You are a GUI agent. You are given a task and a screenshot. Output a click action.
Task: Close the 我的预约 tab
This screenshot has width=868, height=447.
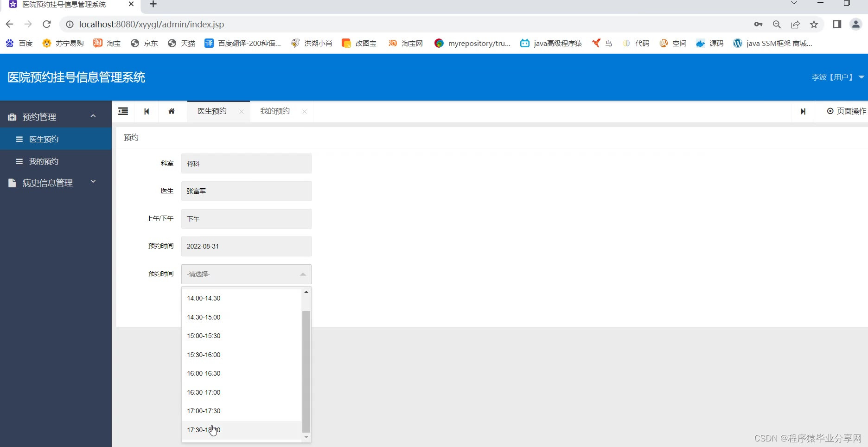point(305,111)
